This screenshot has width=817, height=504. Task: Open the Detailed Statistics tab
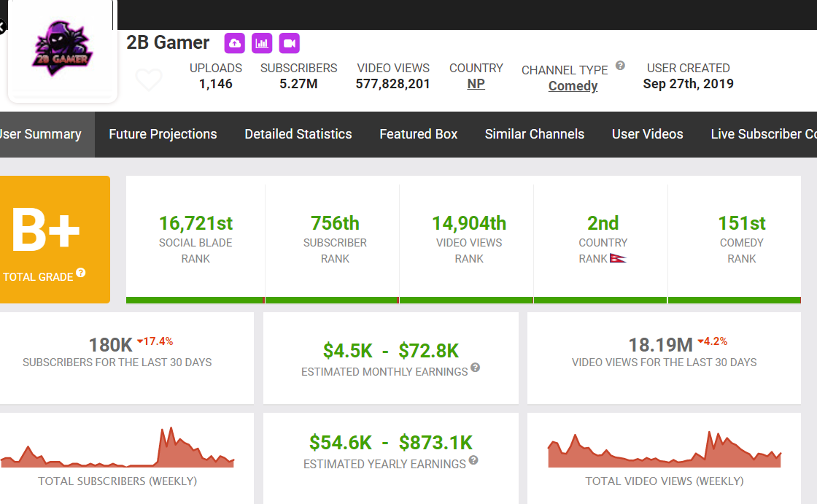click(298, 134)
